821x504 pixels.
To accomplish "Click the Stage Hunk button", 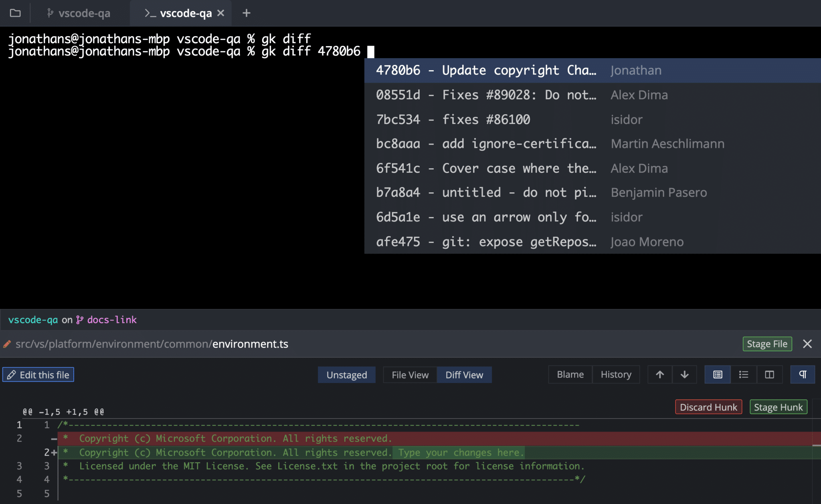I will tap(778, 407).
